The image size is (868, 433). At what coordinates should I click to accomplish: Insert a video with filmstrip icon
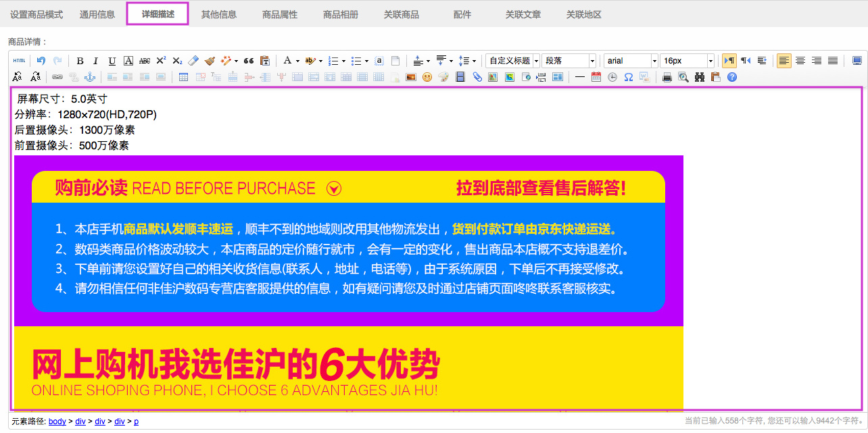pyautogui.click(x=460, y=77)
